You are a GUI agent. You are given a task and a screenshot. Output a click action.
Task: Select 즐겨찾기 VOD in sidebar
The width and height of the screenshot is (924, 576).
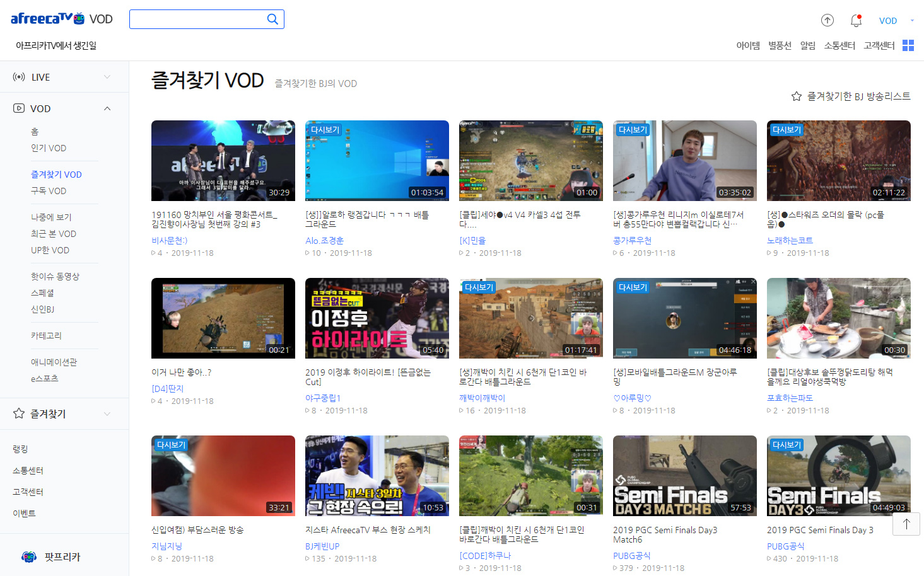tap(56, 175)
